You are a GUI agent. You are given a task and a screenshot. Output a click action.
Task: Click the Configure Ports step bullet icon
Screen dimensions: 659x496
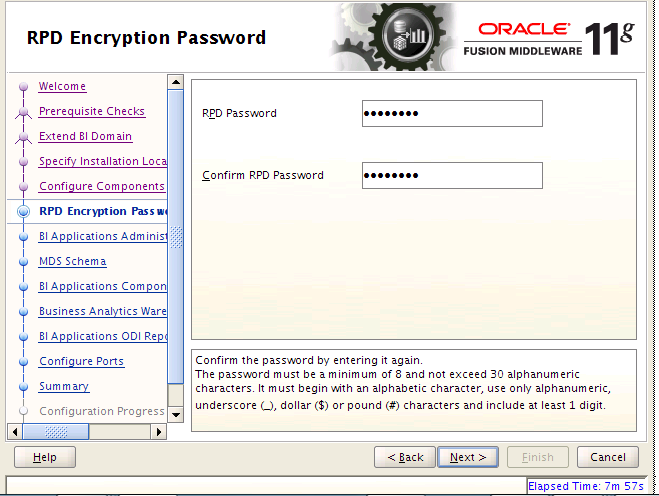point(24,362)
